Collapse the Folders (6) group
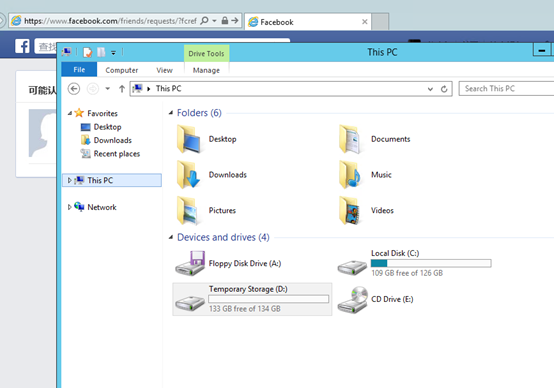Viewport: 554px width, 388px height. 171,113
